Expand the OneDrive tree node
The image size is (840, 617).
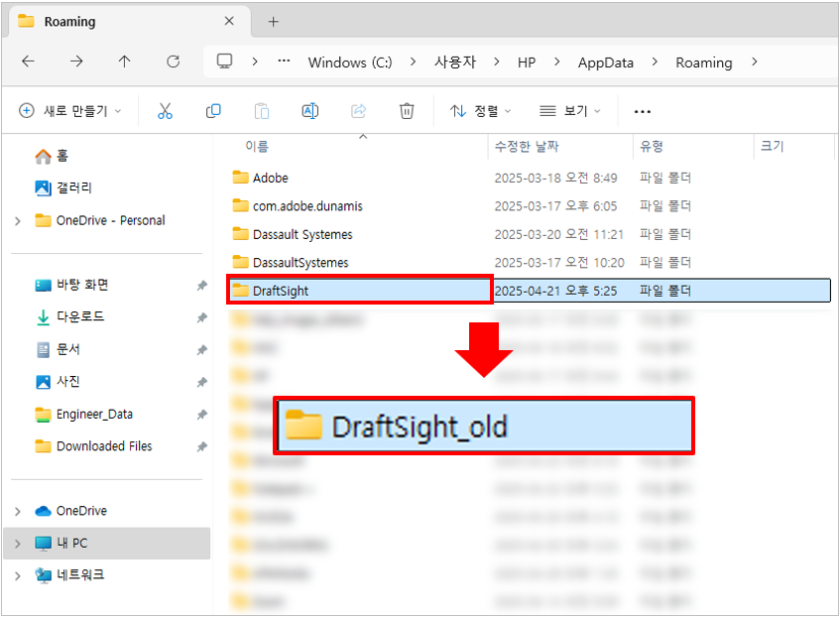(x=18, y=512)
